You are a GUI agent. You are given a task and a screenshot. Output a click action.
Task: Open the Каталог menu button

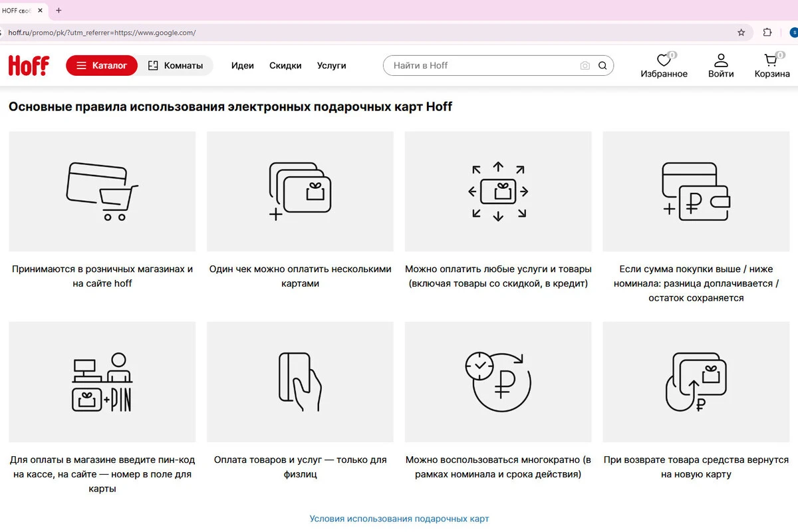point(102,65)
